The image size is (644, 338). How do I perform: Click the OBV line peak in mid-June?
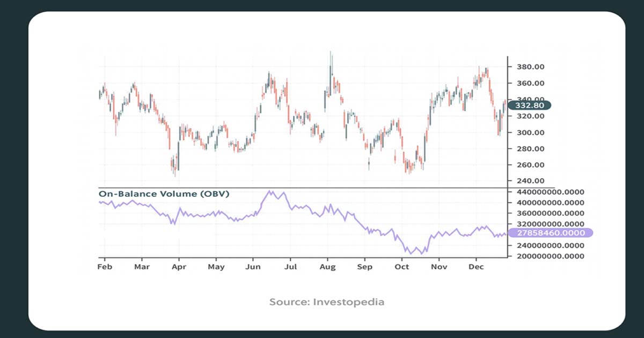tap(269, 191)
